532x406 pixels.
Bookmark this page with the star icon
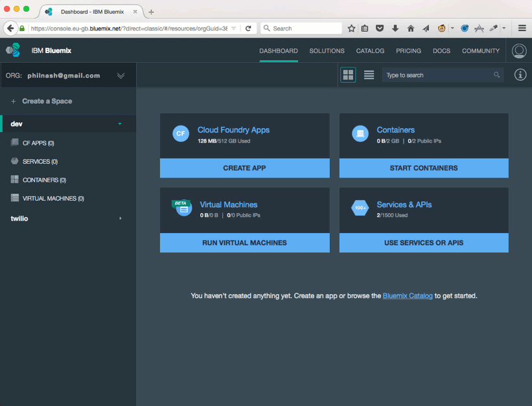point(351,28)
